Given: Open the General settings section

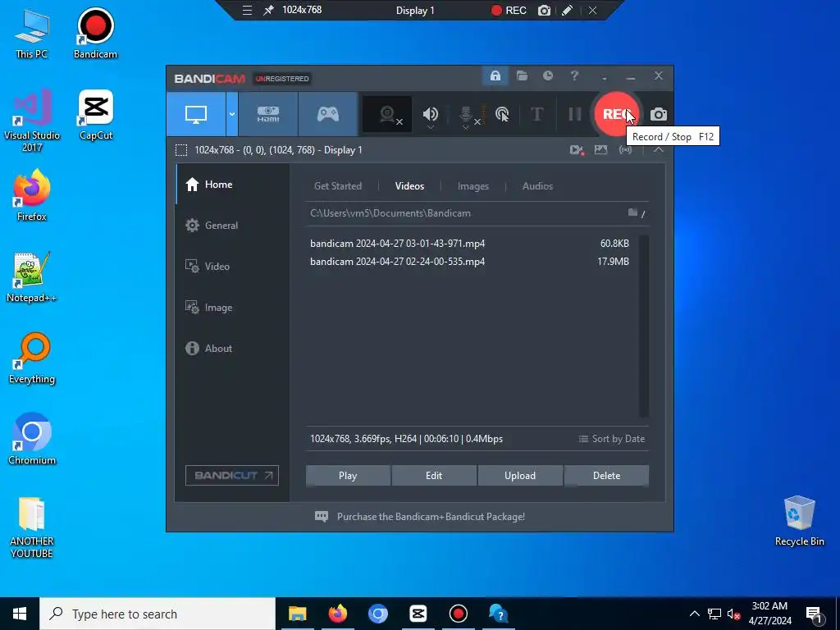Looking at the screenshot, I should point(232,226).
